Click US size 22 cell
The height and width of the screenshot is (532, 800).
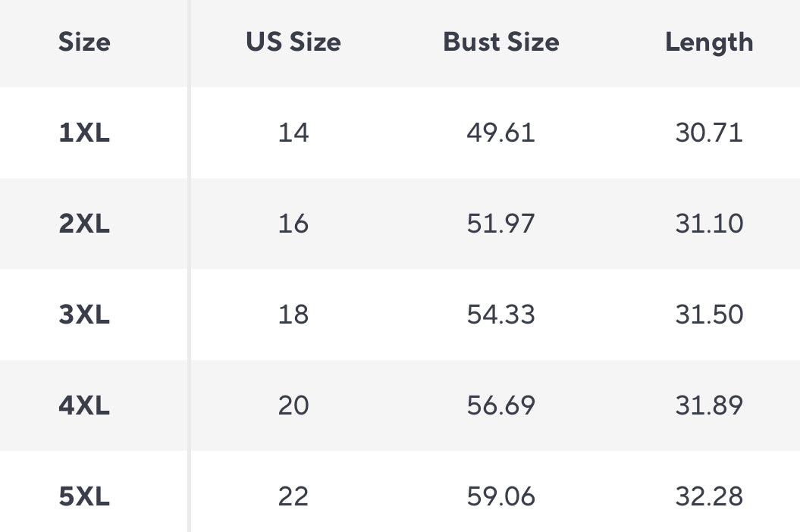(x=293, y=497)
